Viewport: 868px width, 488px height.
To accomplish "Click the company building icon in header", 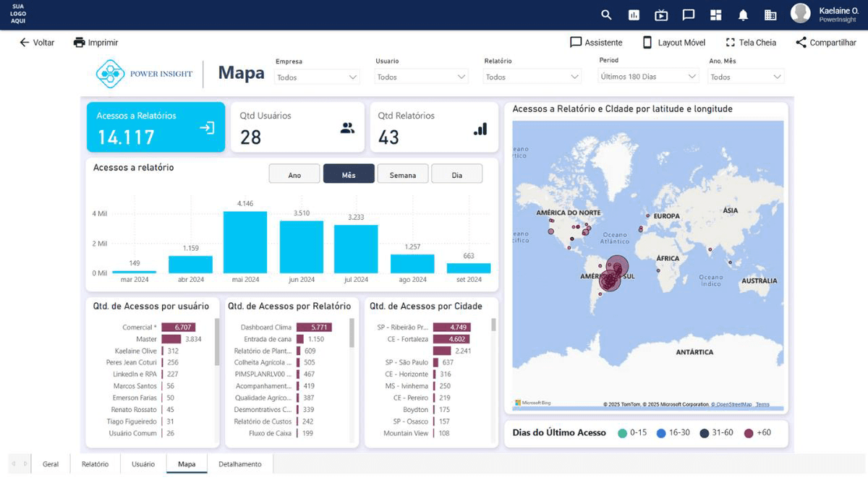I will 770,14.
